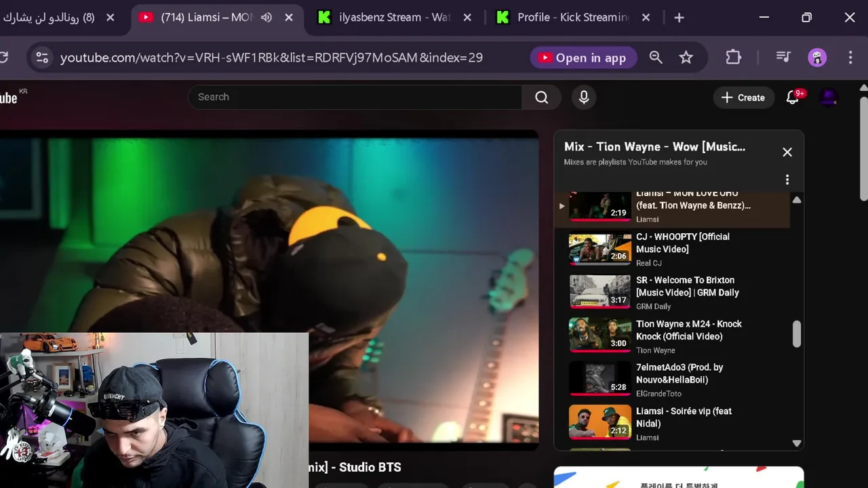Click inside the YouTube search field

point(355,97)
